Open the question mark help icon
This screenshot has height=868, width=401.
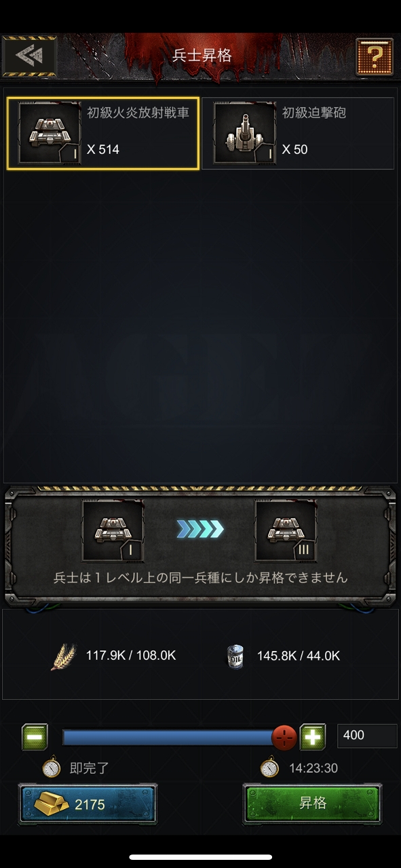point(375,56)
